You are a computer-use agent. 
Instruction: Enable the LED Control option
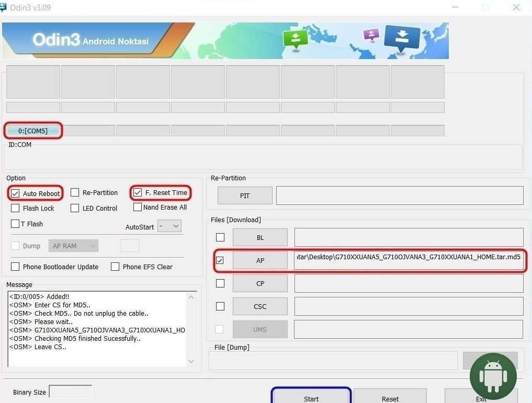point(75,208)
